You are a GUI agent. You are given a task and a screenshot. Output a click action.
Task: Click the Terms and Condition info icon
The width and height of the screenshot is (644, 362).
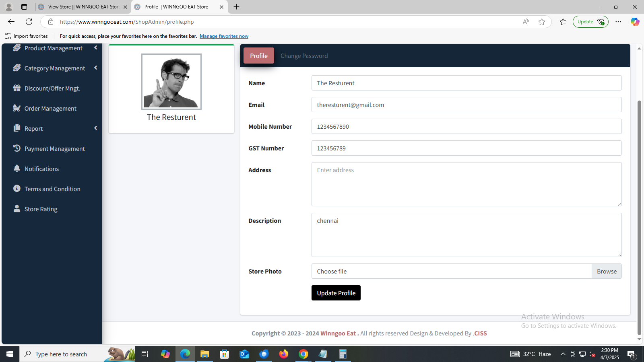(x=17, y=189)
